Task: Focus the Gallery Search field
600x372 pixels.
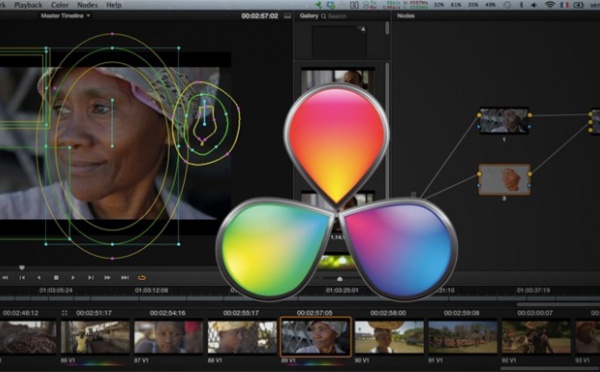Action: coord(337,16)
